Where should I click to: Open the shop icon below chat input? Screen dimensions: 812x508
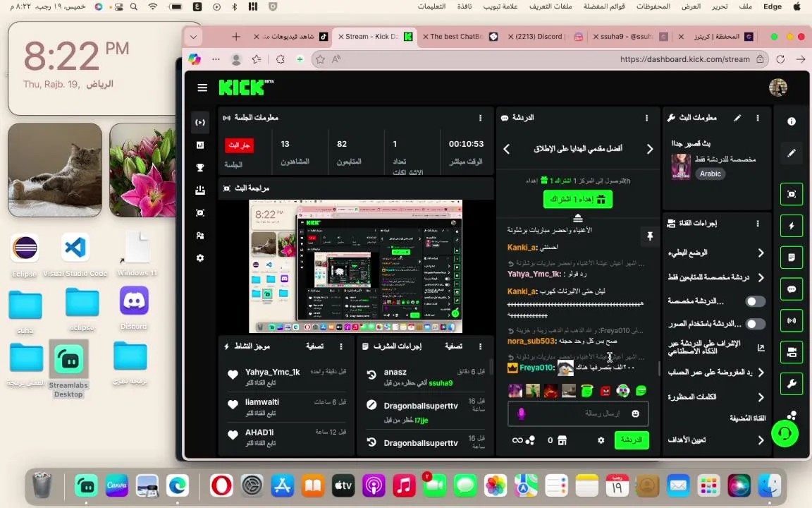[562, 440]
